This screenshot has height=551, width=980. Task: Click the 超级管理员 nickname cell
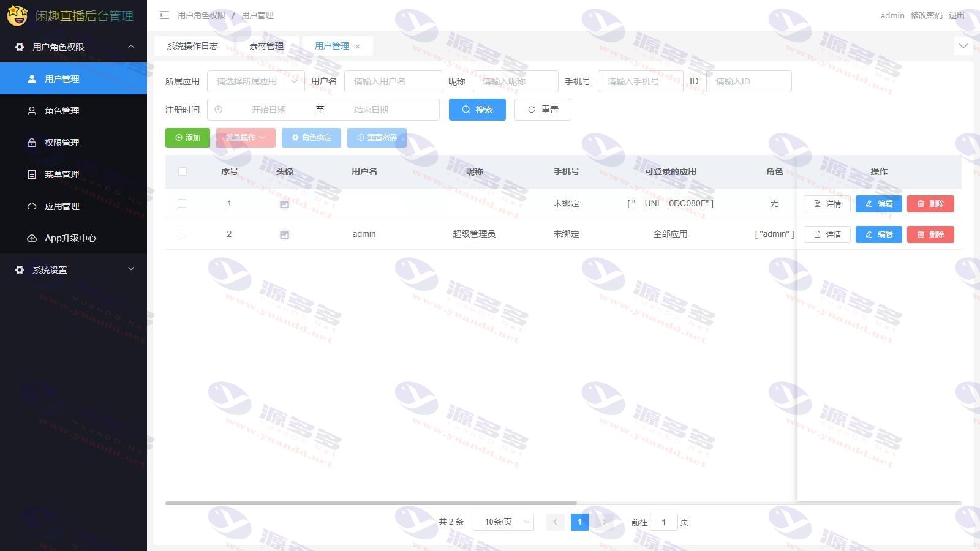pyautogui.click(x=474, y=234)
